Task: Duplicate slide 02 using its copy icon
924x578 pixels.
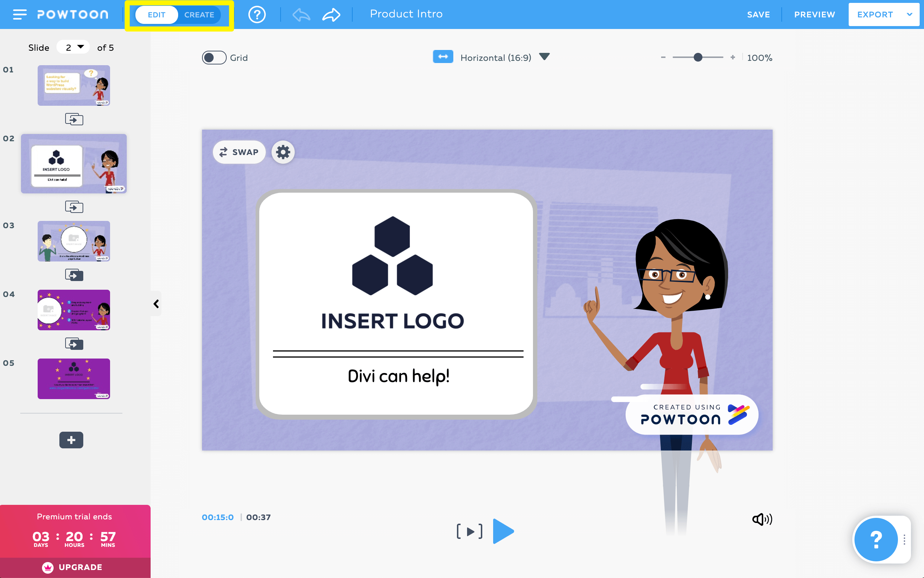Action: [75, 207]
